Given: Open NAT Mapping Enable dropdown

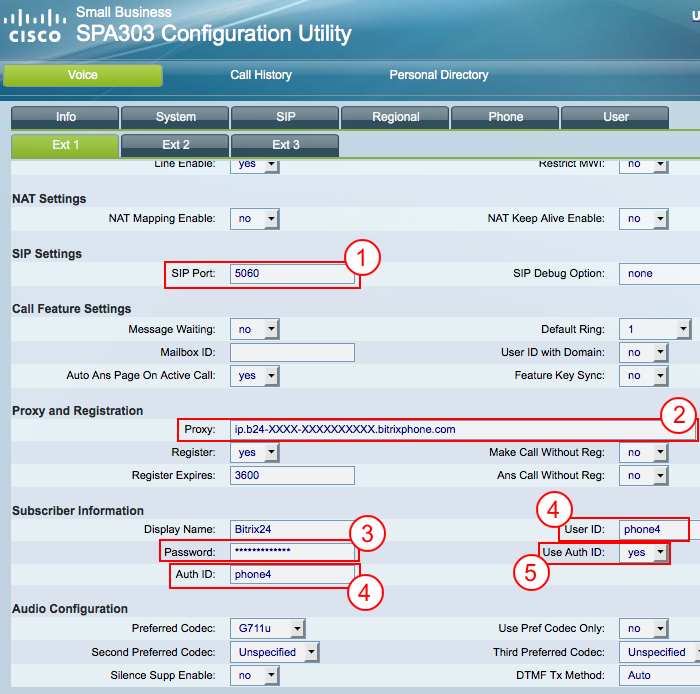Looking at the screenshot, I should point(255,219).
